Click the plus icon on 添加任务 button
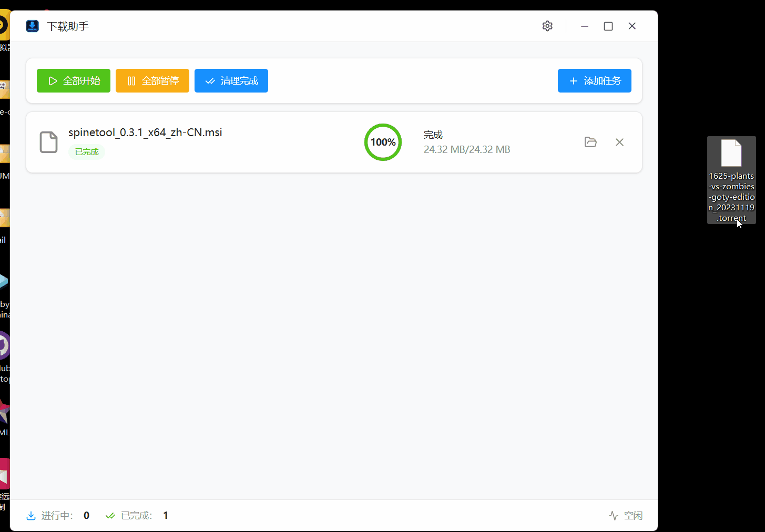 [x=573, y=80]
